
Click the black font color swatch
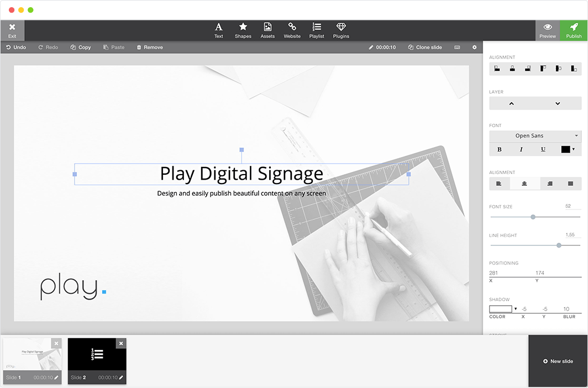(565, 150)
